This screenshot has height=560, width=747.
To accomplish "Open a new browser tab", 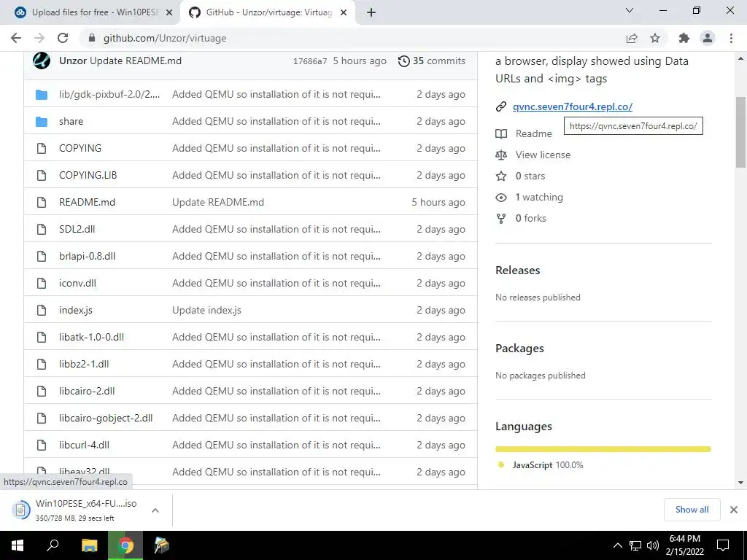I will coord(371,13).
